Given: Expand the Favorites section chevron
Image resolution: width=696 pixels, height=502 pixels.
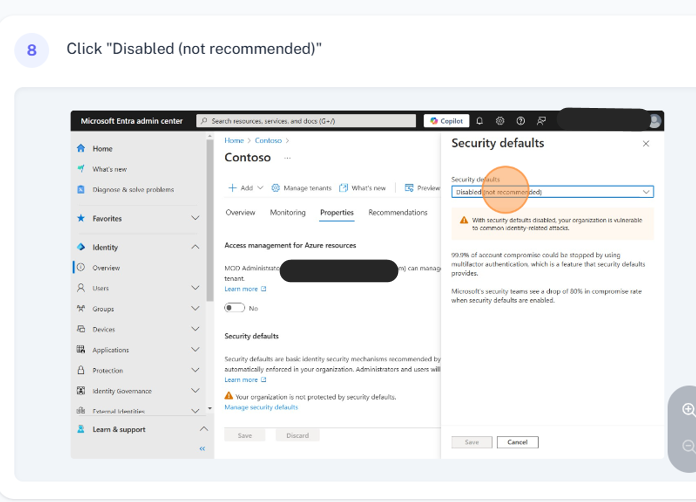Looking at the screenshot, I should click(195, 218).
